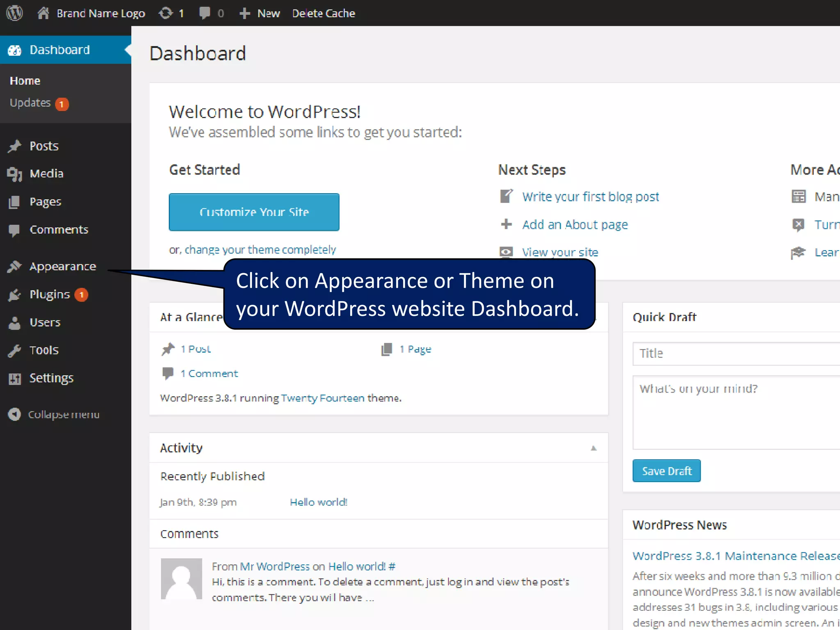Click the Save Draft button
Image resolution: width=840 pixels, height=630 pixels.
(667, 471)
